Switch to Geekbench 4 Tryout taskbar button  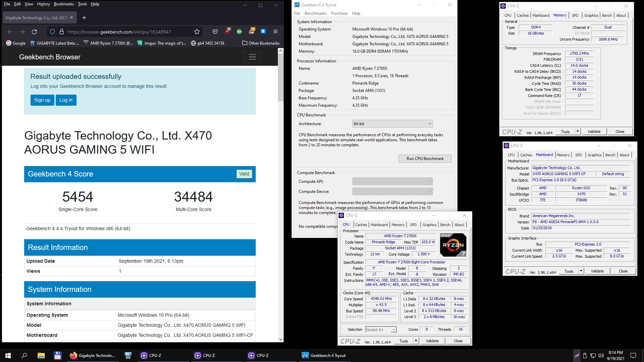(x=324, y=355)
